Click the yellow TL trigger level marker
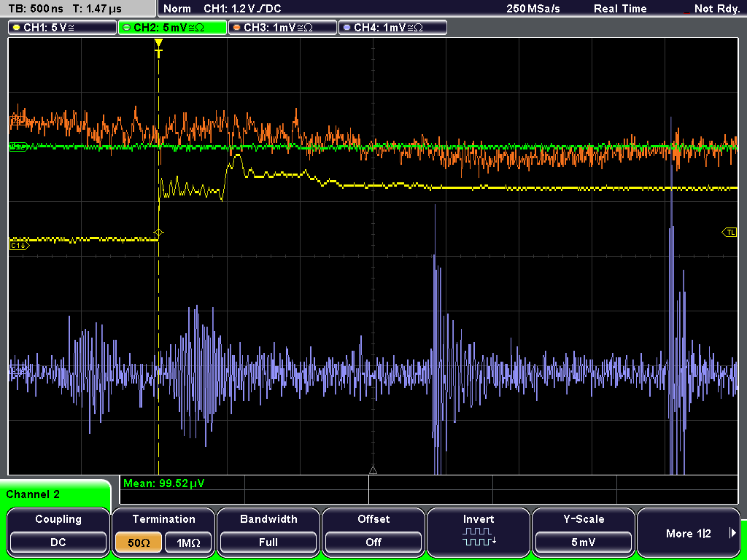 point(729,233)
